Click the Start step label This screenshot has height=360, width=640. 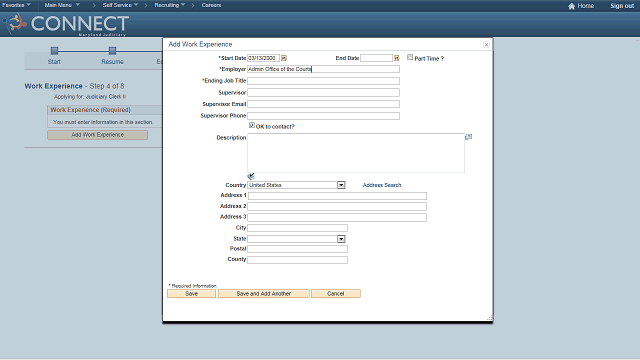pos(54,62)
